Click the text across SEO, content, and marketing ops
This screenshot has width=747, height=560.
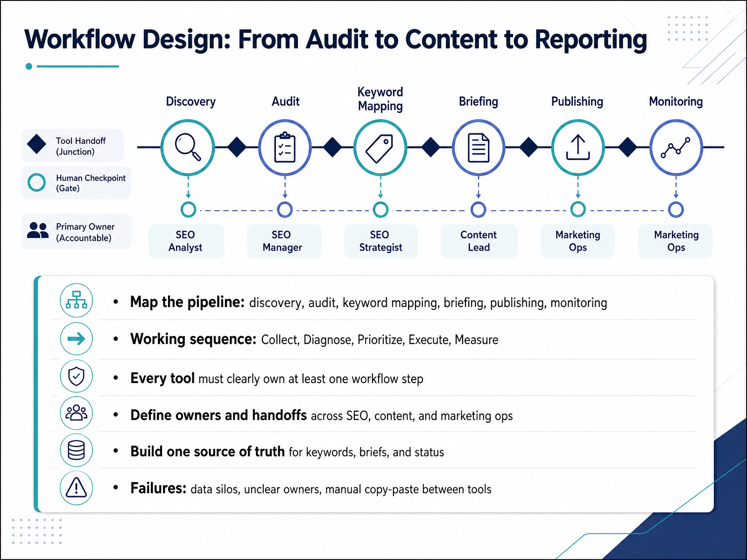(412, 416)
